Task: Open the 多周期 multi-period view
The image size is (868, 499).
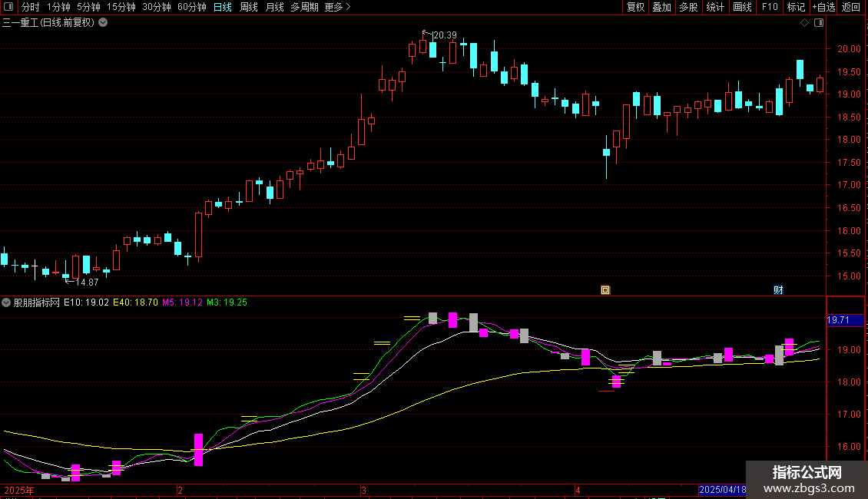Action: [x=304, y=7]
